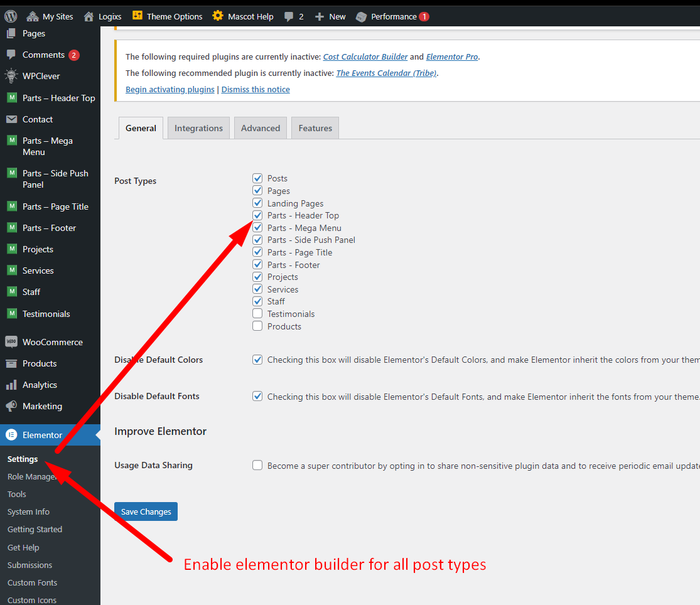Uncheck the Pages post type checkbox

pos(257,191)
